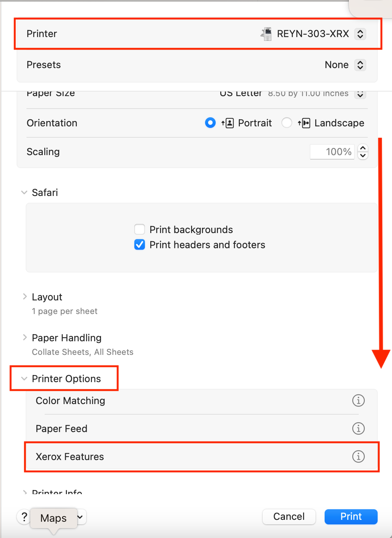Cancel the print dialog
The image size is (392, 538).
click(289, 516)
